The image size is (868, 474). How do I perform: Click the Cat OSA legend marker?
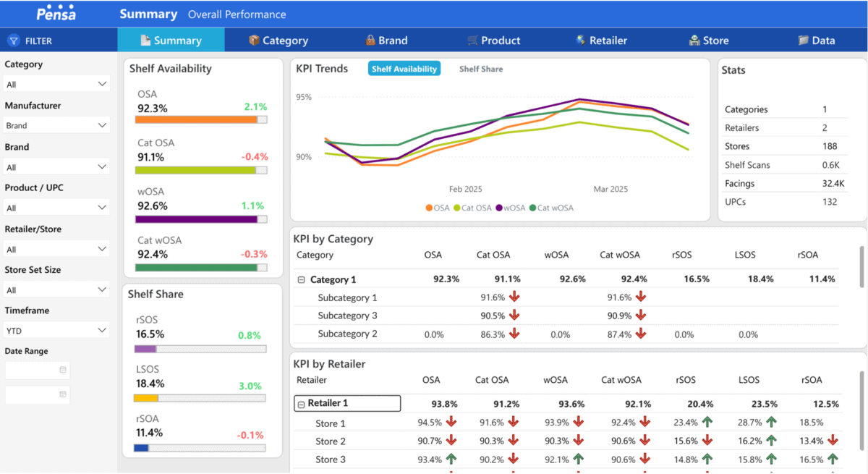pyautogui.click(x=456, y=208)
